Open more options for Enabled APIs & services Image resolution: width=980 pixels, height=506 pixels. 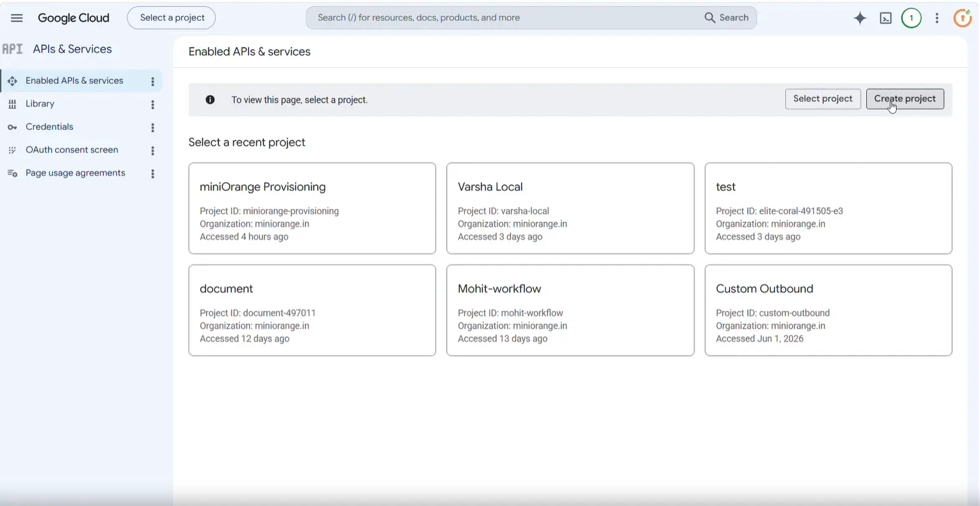(152, 81)
